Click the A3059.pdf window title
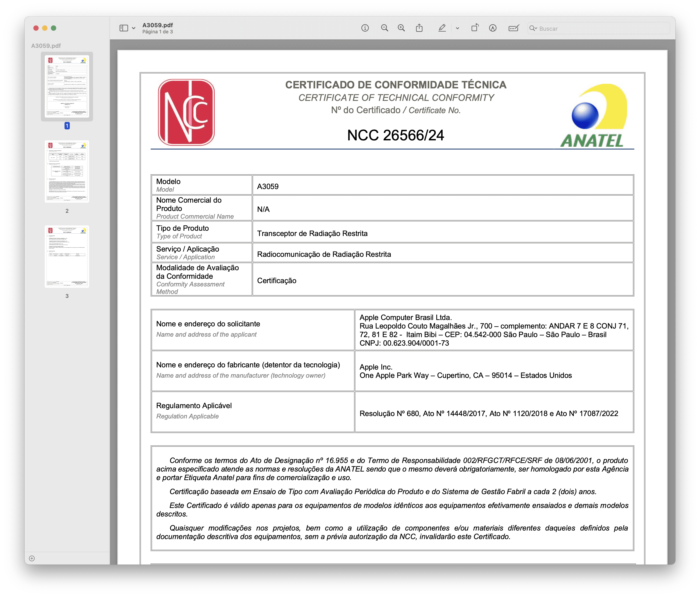This screenshot has height=597, width=700. (x=158, y=25)
